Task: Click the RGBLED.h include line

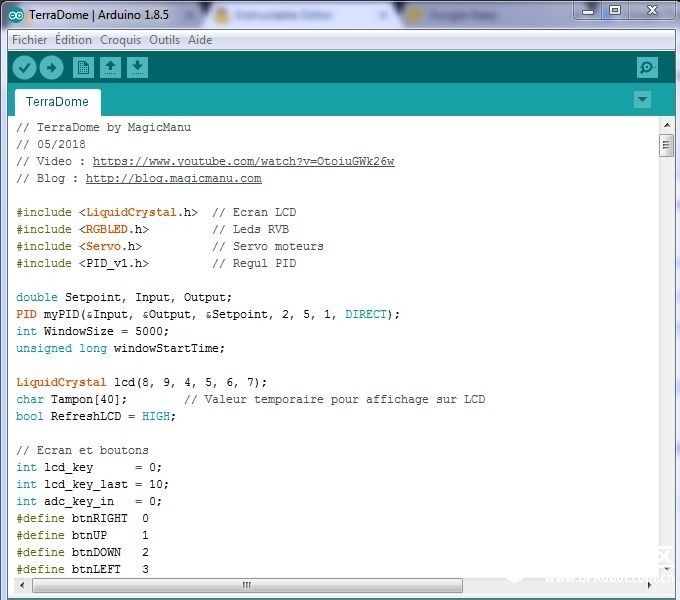Action: [x=82, y=229]
